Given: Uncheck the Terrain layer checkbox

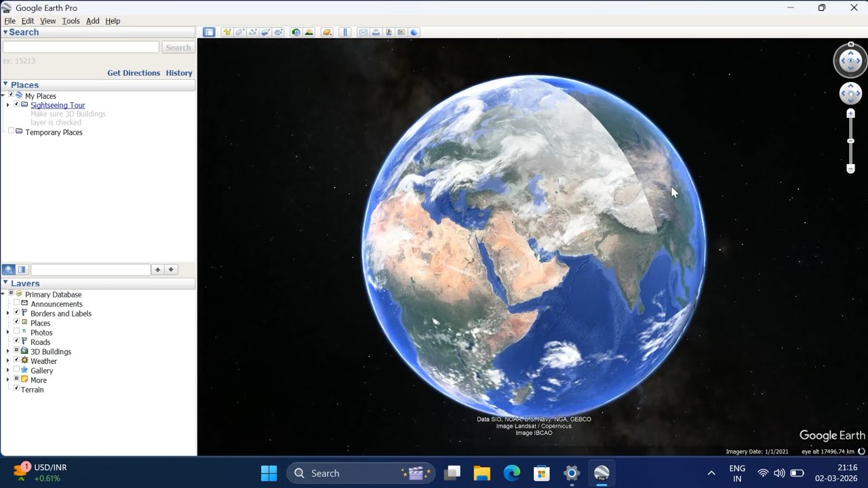Looking at the screenshot, I should tap(17, 389).
